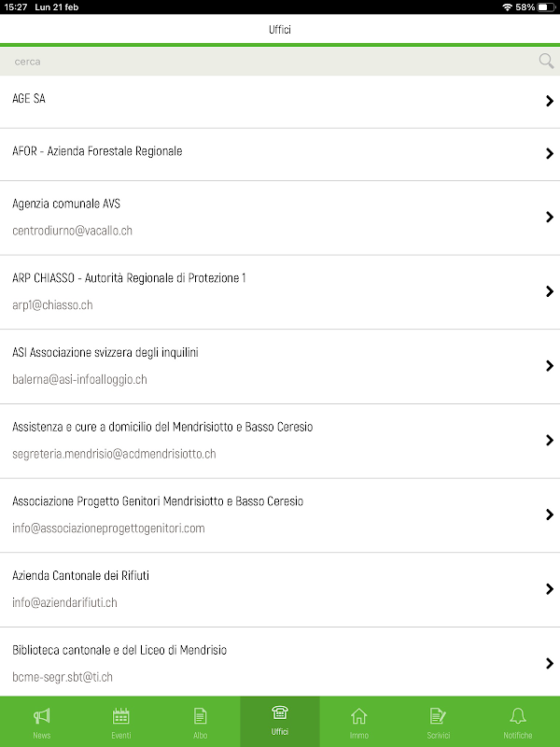The height and width of the screenshot is (747, 560).
Task: Select Assistenza e cure a domicilio entry
Action: (x=162, y=427)
